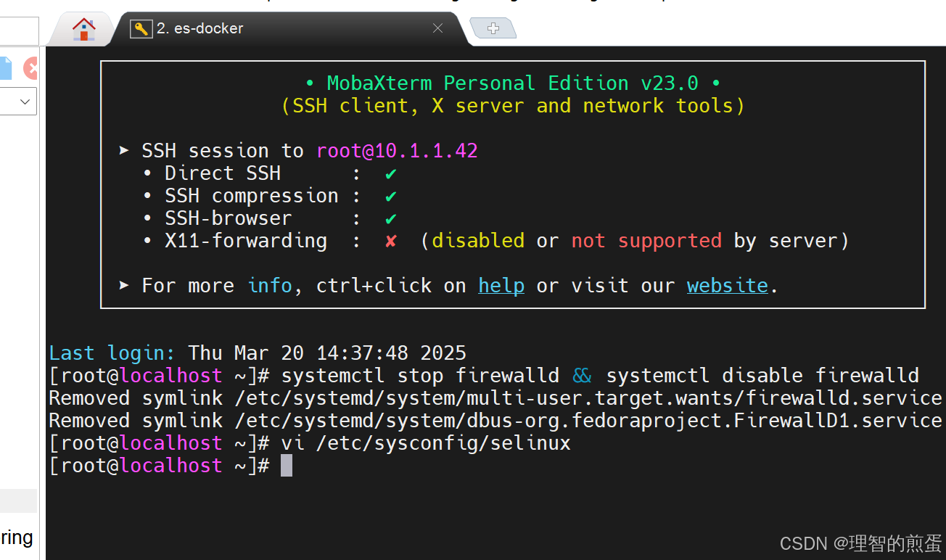Close the es-docker session tab
The image size is (946, 560).
click(x=437, y=28)
